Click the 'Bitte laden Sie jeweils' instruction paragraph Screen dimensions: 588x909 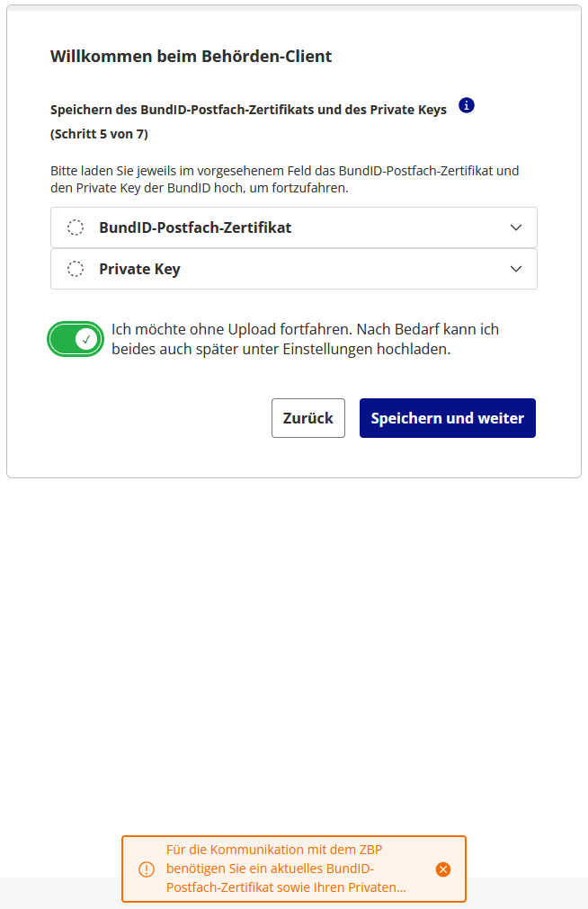tap(284, 179)
